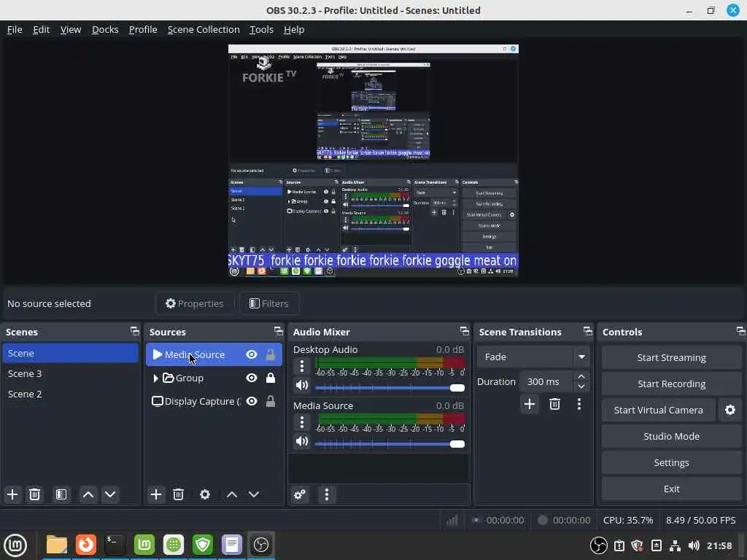
Task: Unlock the Group source
Action: click(270, 378)
